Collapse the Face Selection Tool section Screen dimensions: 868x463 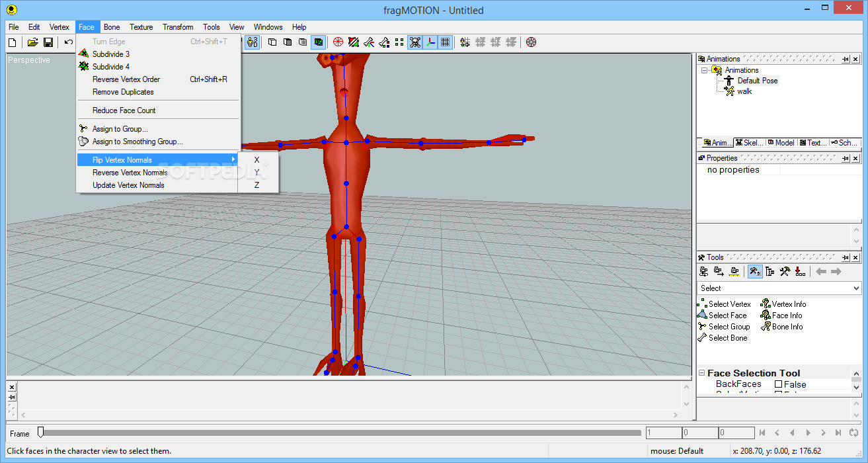(x=702, y=374)
